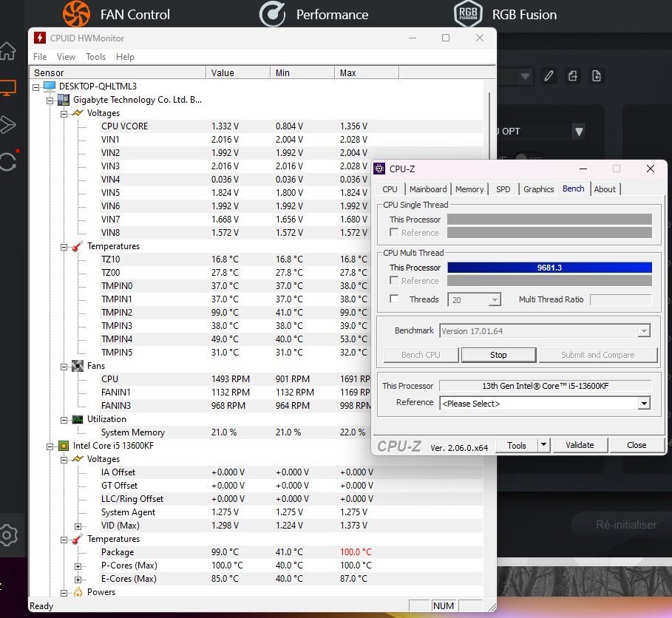Switch to the Memory tab in CPU-Z

point(469,189)
